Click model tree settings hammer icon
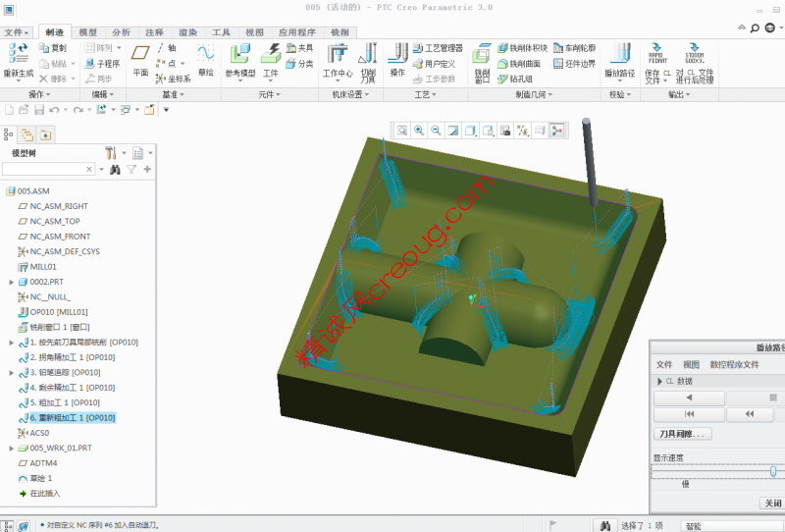Viewport: 785px width, 532px height. coord(111,153)
